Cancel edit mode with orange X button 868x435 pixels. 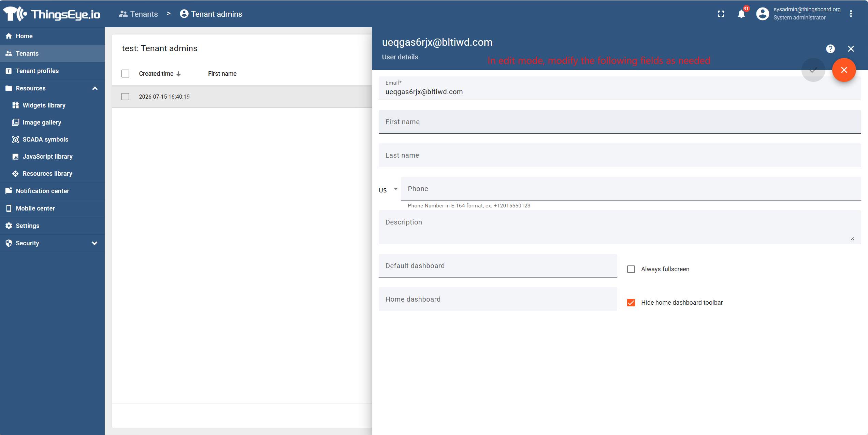[844, 70]
